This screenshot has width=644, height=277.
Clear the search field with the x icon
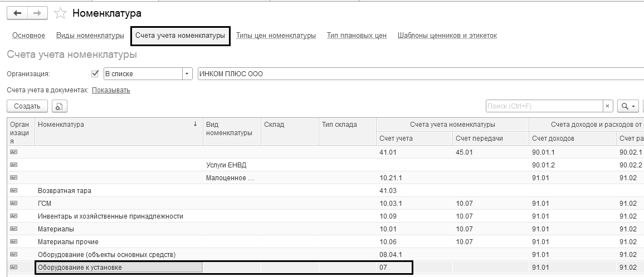click(x=608, y=106)
